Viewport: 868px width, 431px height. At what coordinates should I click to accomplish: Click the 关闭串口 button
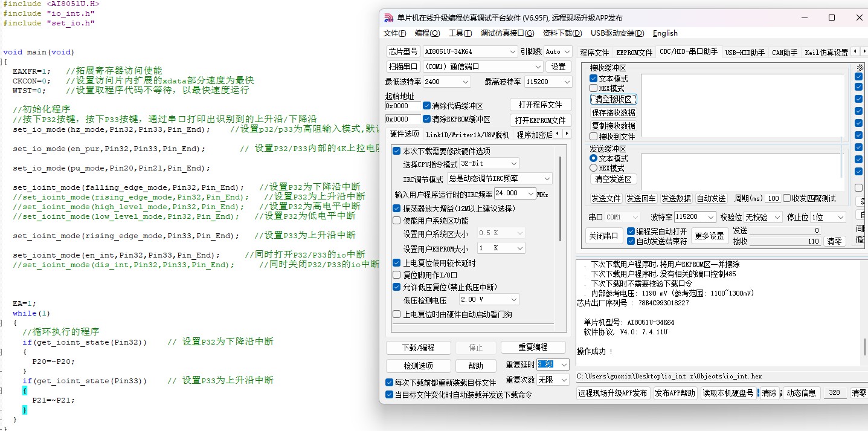[604, 236]
